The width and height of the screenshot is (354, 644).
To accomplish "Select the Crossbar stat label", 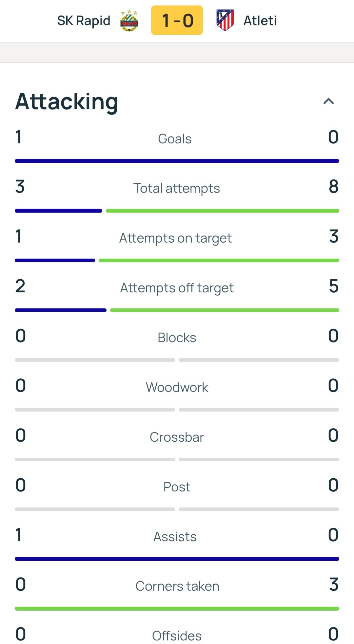I will (x=177, y=437).
